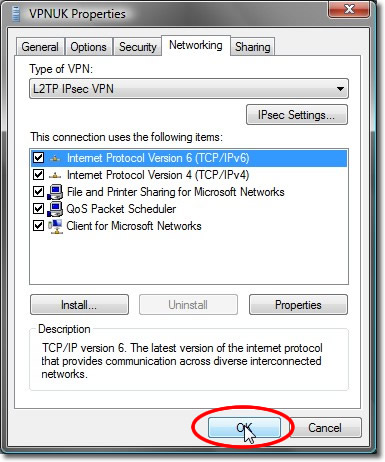Toggle Internet Protocol Version 4 checkbox
This screenshot has height=462, width=385.
38,175
